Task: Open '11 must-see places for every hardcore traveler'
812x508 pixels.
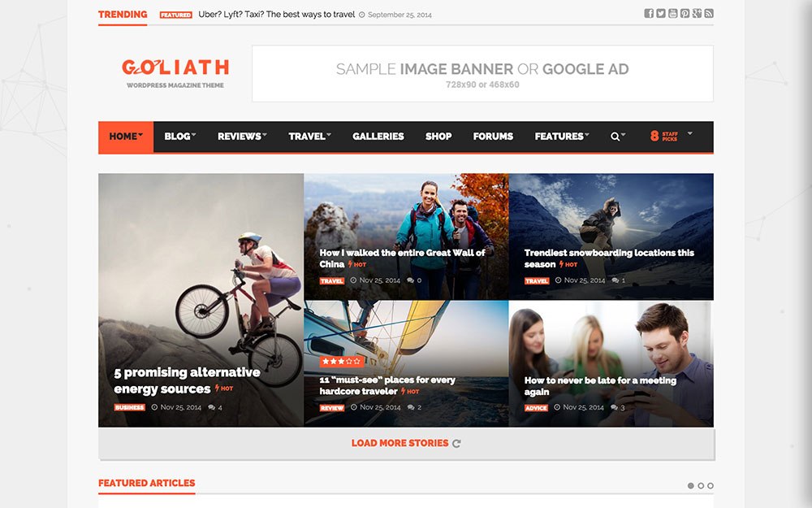Action: click(x=387, y=385)
